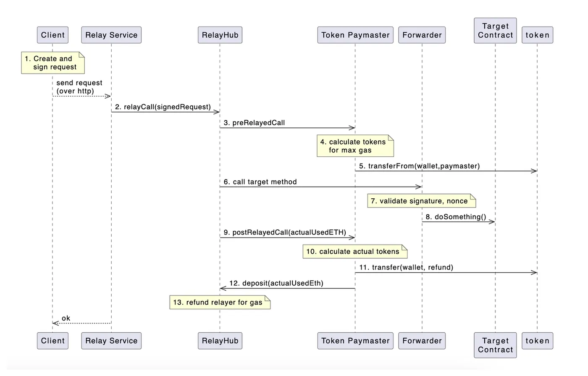
Task: Click the "10. calculate actual tokens" note
Action: click(x=355, y=252)
